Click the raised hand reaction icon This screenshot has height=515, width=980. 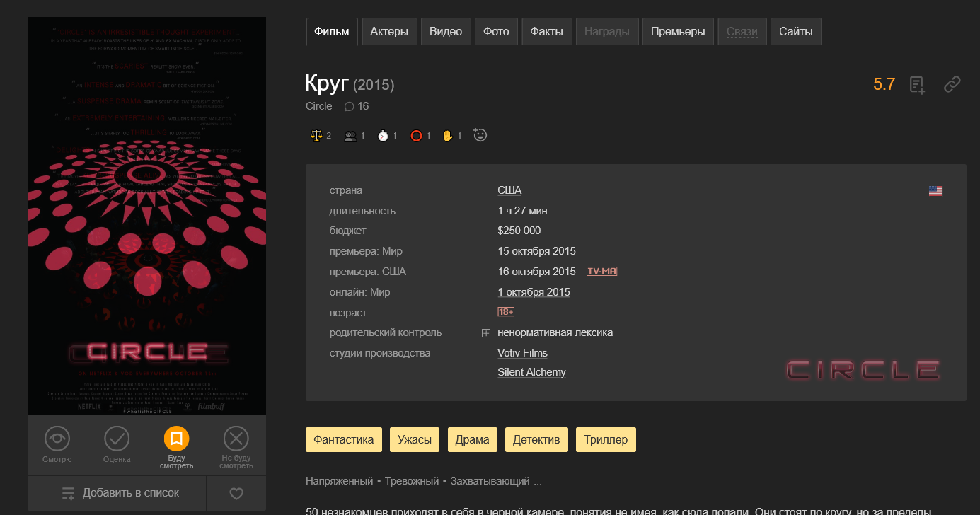(x=447, y=136)
